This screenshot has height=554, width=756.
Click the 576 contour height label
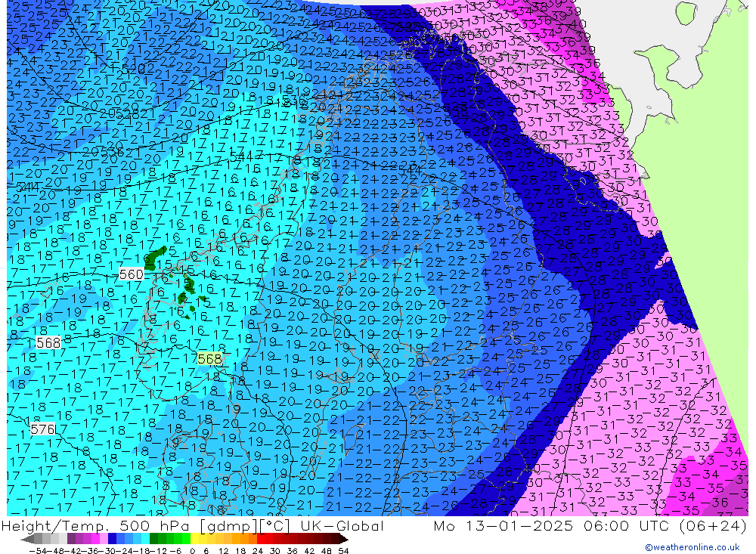click(42, 429)
